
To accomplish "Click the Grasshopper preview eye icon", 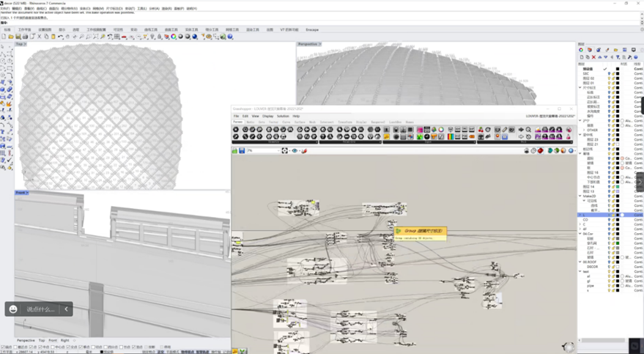I will click(295, 151).
